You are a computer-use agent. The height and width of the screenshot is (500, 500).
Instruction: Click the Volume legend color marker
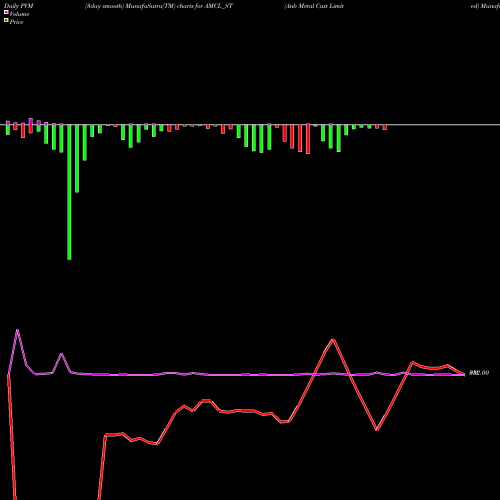6,12
